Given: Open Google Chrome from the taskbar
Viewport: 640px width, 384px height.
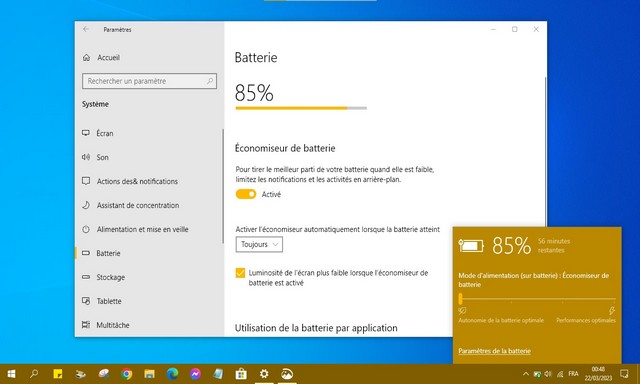Looking at the screenshot, I should click(x=127, y=374).
